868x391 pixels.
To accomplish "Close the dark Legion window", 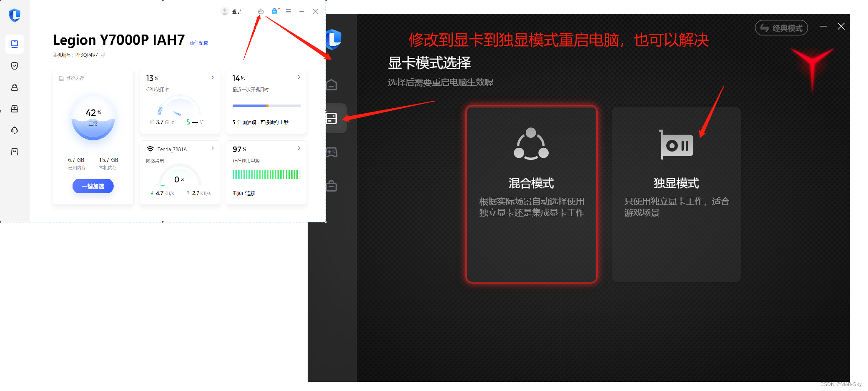I will [x=841, y=26].
